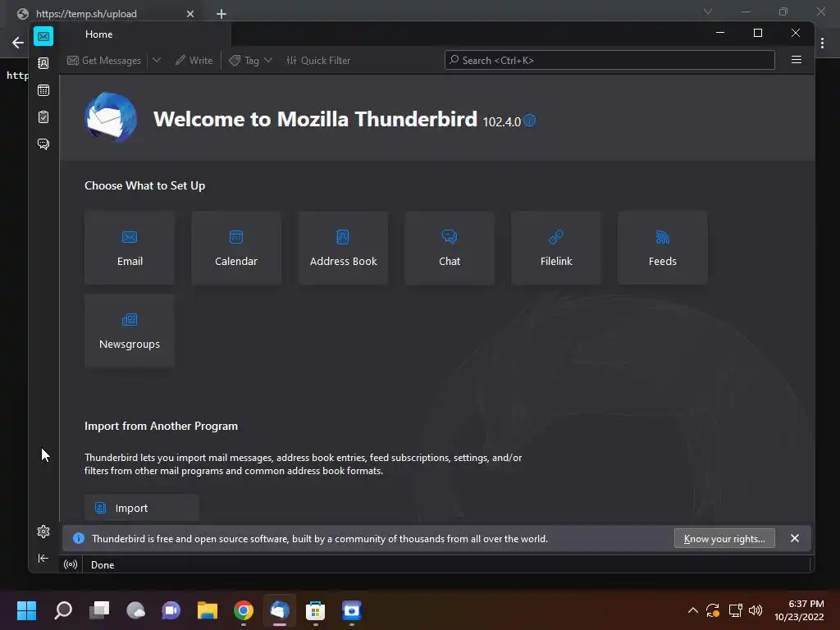Click the Thunderbird logo

tap(111, 118)
